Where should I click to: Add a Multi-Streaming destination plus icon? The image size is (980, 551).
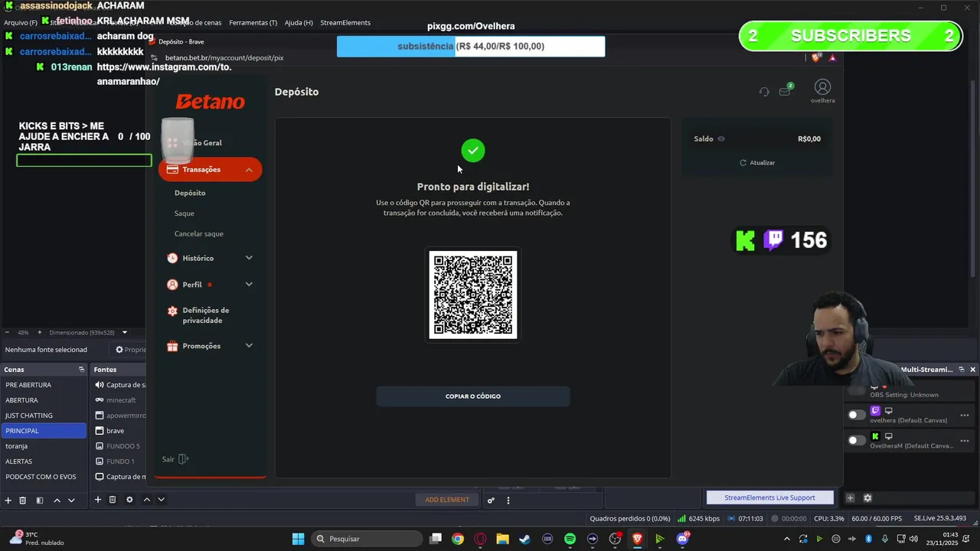pyautogui.click(x=850, y=498)
